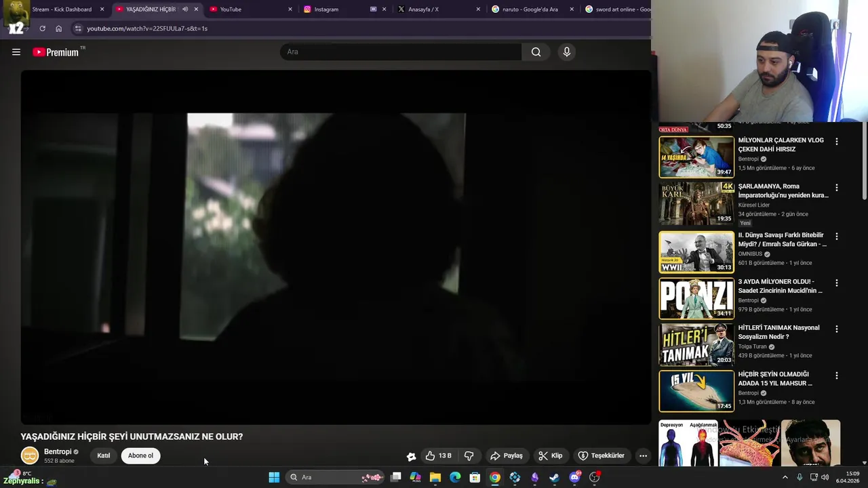
Task: Open Task View on the taskbar
Action: (396, 477)
